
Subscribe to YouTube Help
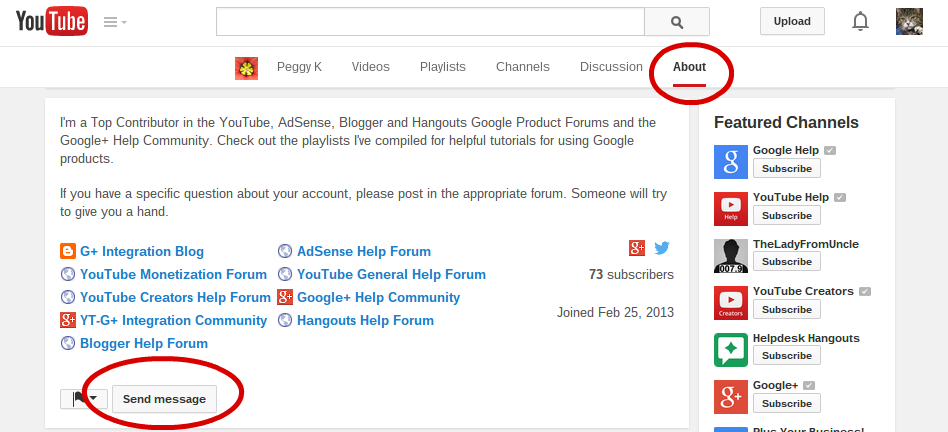787,216
